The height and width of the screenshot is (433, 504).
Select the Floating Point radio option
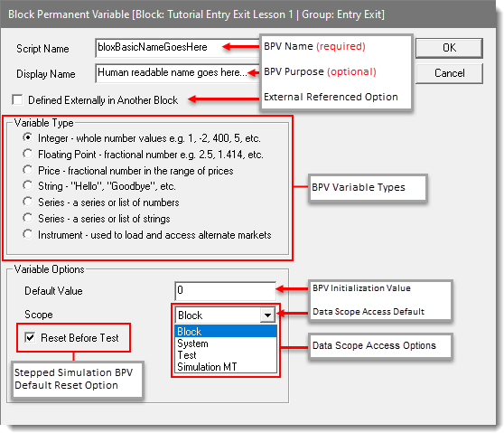[28, 154]
